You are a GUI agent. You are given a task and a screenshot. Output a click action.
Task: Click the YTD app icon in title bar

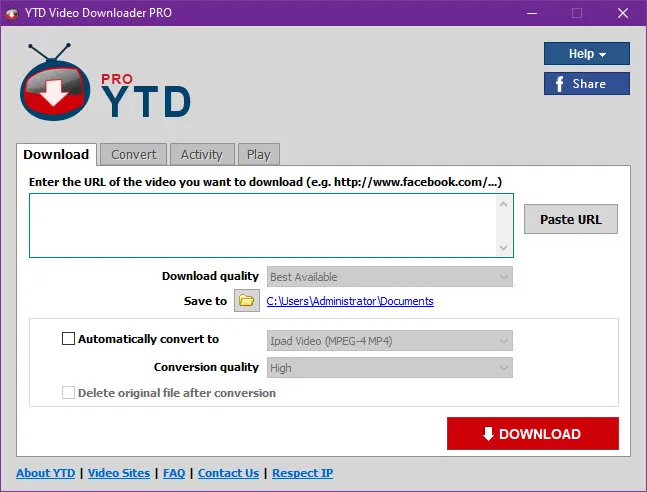pyautogui.click(x=12, y=13)
